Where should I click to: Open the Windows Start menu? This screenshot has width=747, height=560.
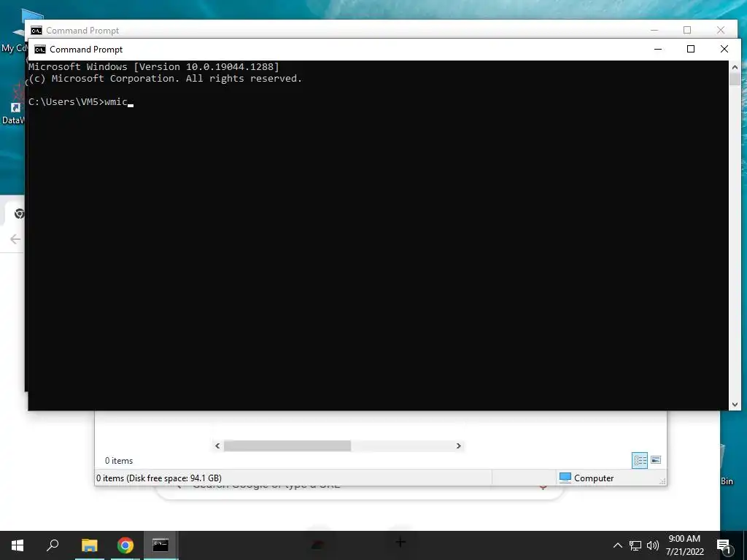point(18,545)
